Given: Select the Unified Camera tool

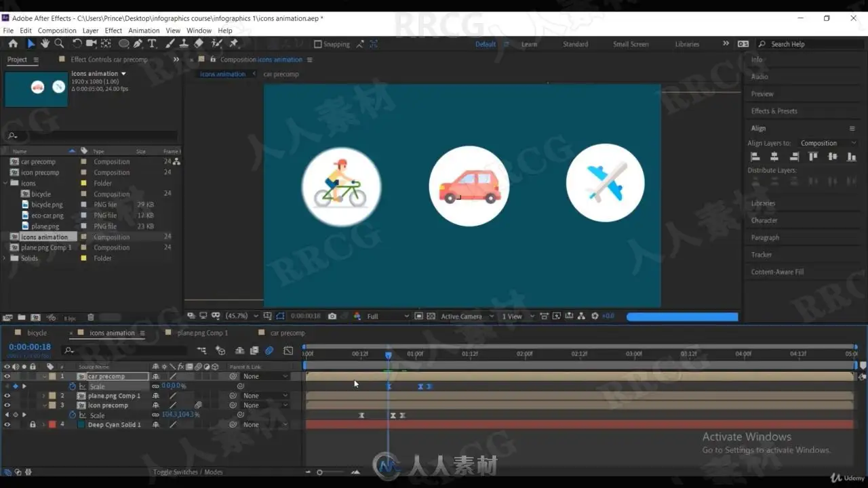Looking at the screenshot, I should coord(92,43).
